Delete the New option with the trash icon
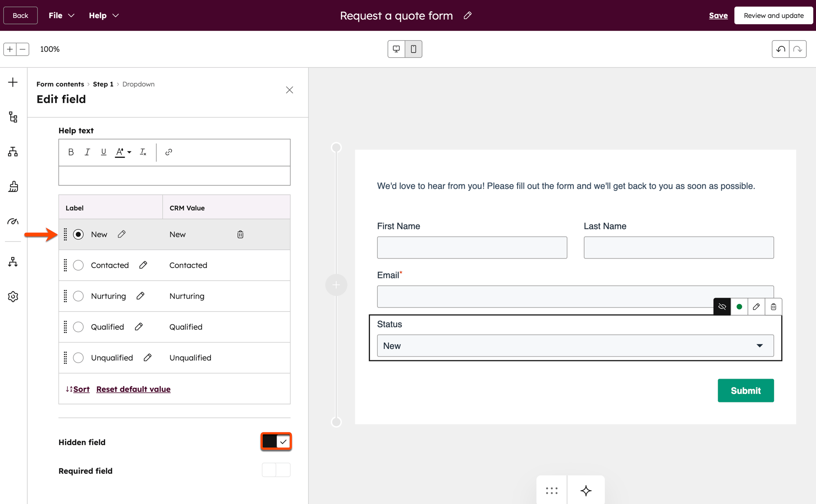The height and width of the screenshot is (504, 816). [240, 234]
